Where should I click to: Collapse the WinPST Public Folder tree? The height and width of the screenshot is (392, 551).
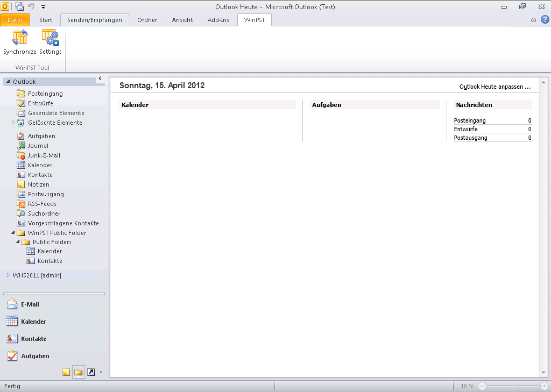click(13, 233)
